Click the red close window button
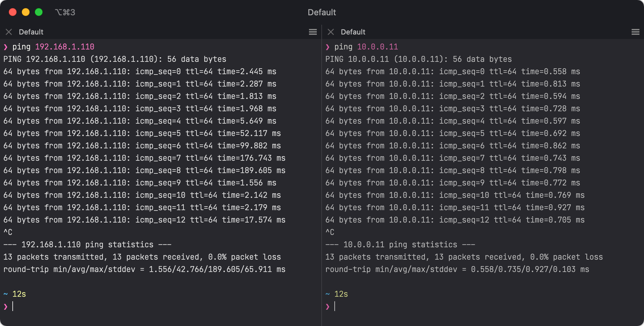The height and width of the screenshot is (326, 644). click(13, 12)
